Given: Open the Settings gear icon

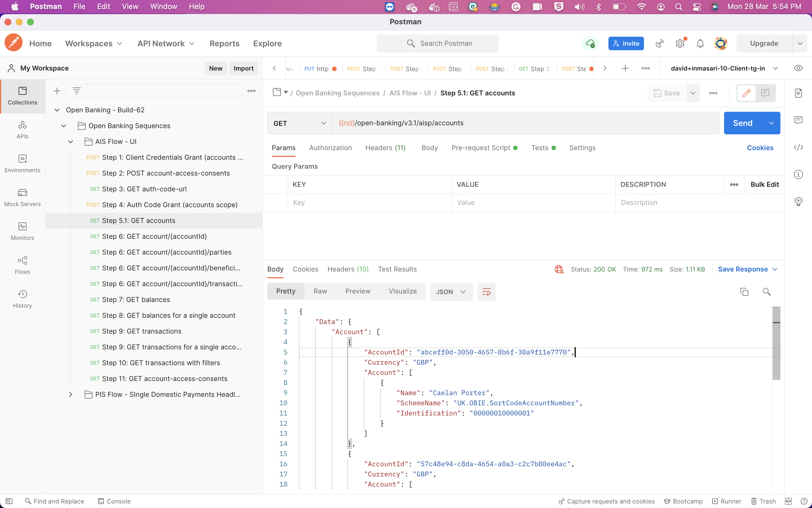Looking at the screenshot, I should click(x=680, y=43).
